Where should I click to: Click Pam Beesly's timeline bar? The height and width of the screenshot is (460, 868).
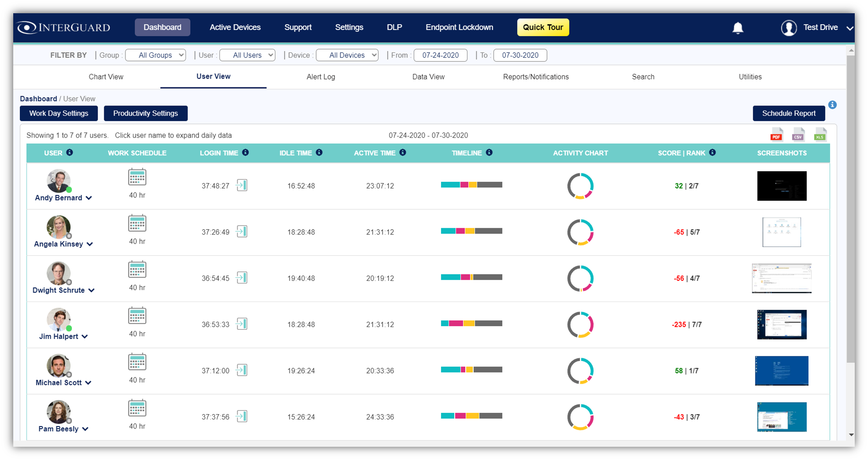click(x=472, y=416)
